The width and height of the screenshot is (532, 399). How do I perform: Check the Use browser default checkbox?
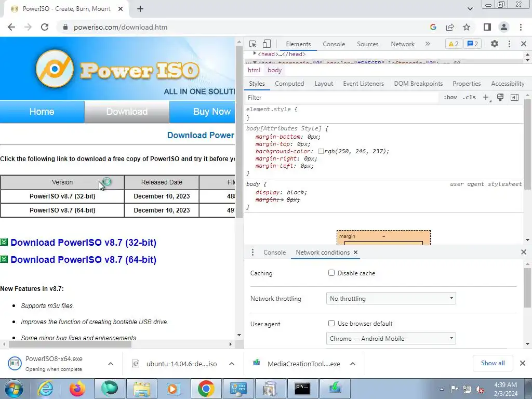pos(331,323)
